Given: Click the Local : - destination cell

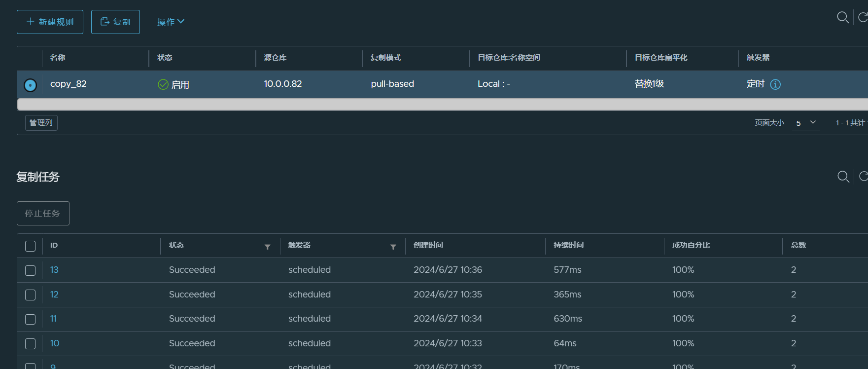Looking at the screenshot, I should (494, 84).
